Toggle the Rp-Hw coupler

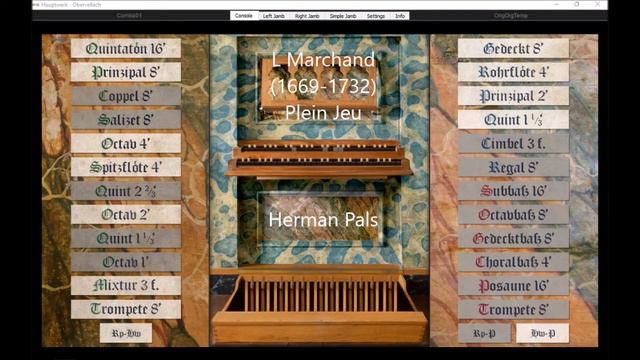(126, 333)
